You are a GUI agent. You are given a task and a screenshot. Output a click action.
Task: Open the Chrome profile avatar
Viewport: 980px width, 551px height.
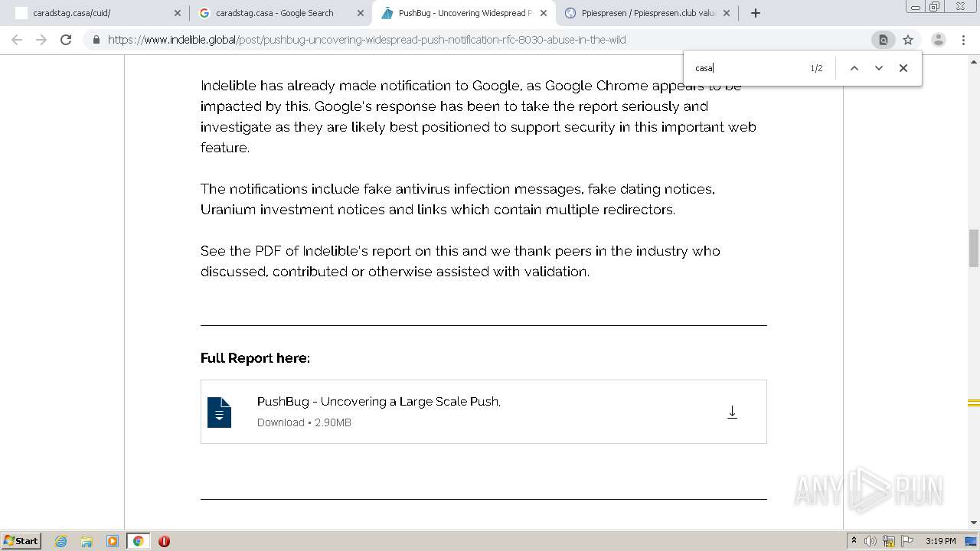(938, 40)
